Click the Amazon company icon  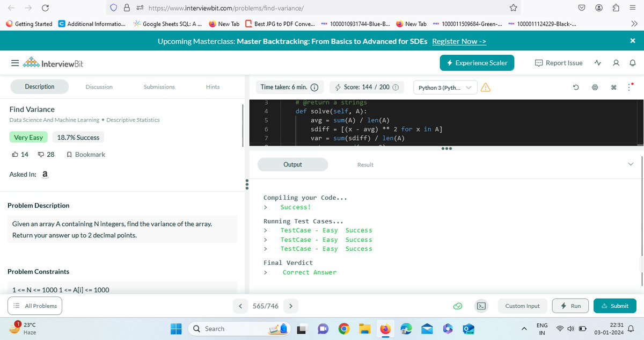coord(45,175)
